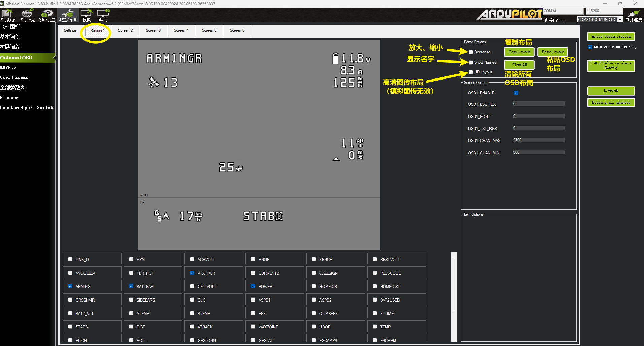644x346 pixels.
Task: Tick the CALLSIGN item checkbox
Action: [314, 273]
